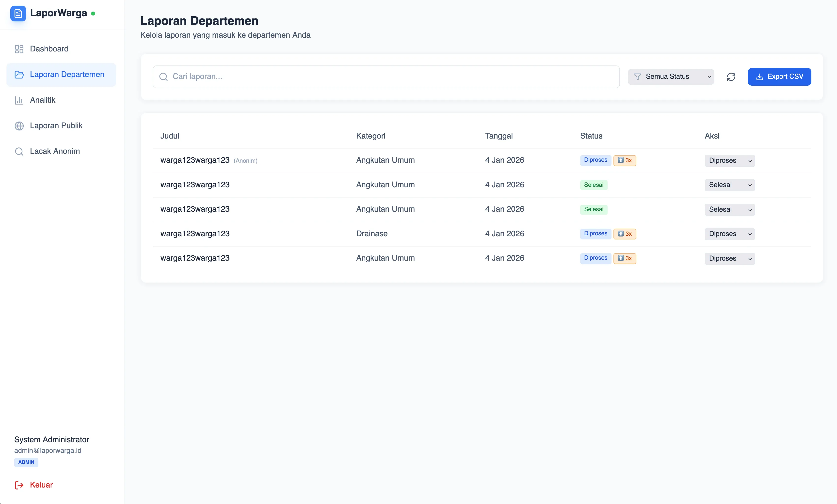Select the Dashboard grid icon
This screenshot has width=837, height=504.
(19, 49)
